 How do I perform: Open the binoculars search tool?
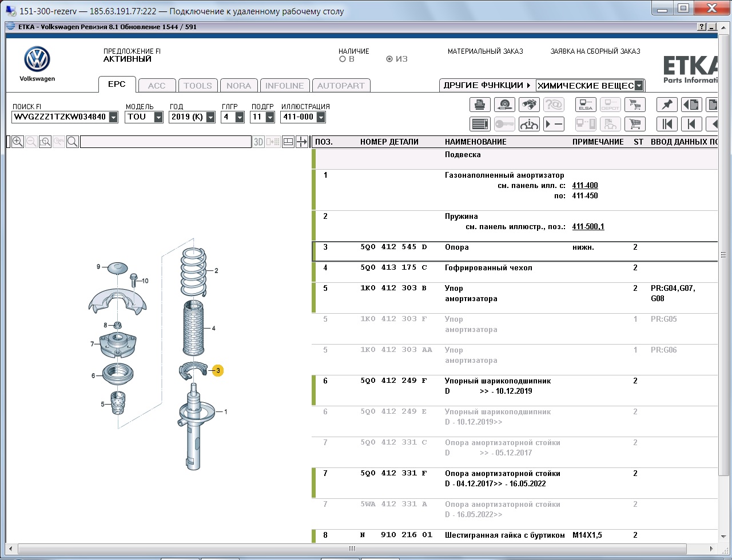[529, 105]
